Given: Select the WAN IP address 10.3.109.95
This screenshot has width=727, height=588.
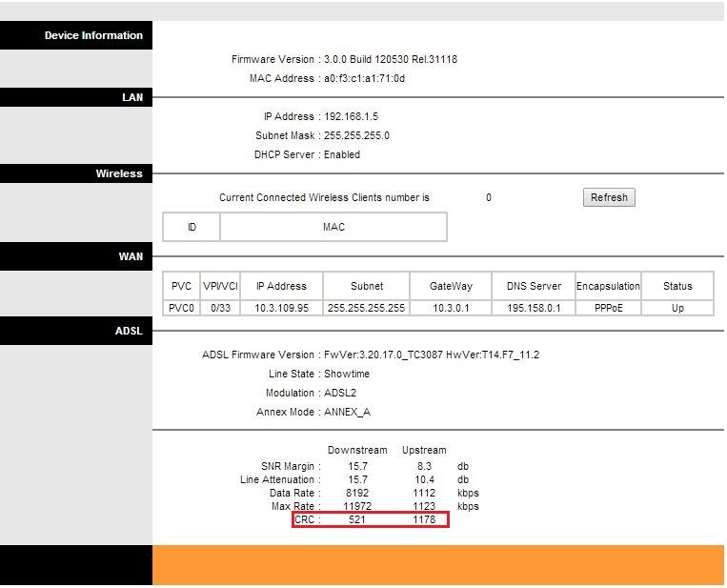Looking at the screenshot, I should coord(281,308).
